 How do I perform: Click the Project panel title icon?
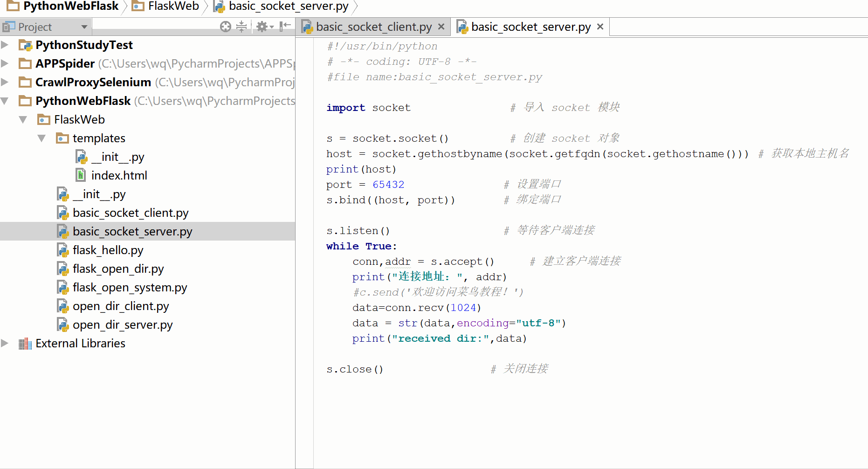pyautogui.click(x=9, y=27)
